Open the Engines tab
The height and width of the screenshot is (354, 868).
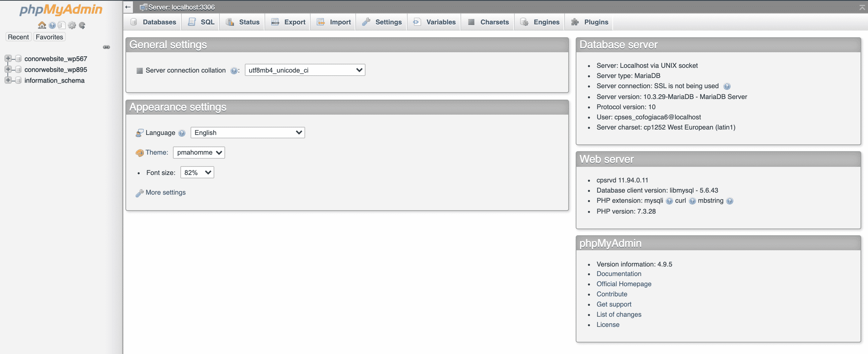click(x=540, y=22)
